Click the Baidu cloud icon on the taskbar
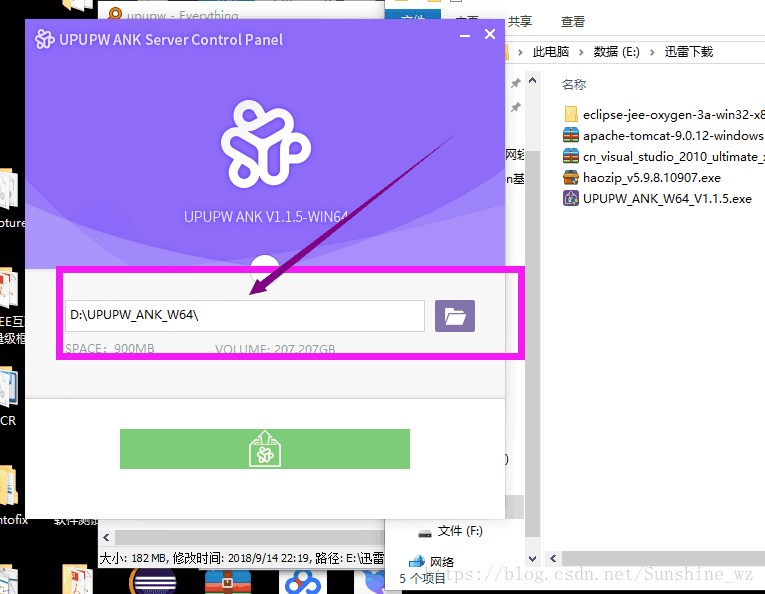The image size is (765, 594). 302,581
